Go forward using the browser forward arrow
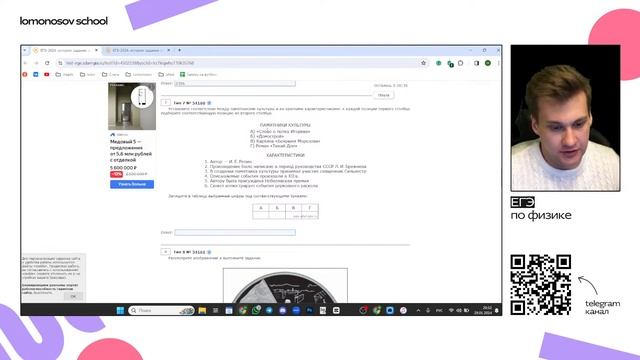 pyautogui.click(x=36, y=63)
